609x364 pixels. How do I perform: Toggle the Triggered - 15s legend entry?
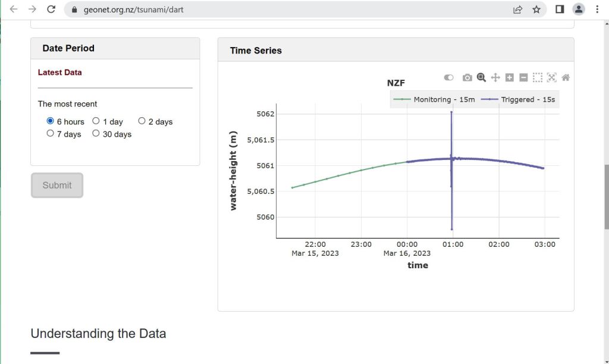522,99
